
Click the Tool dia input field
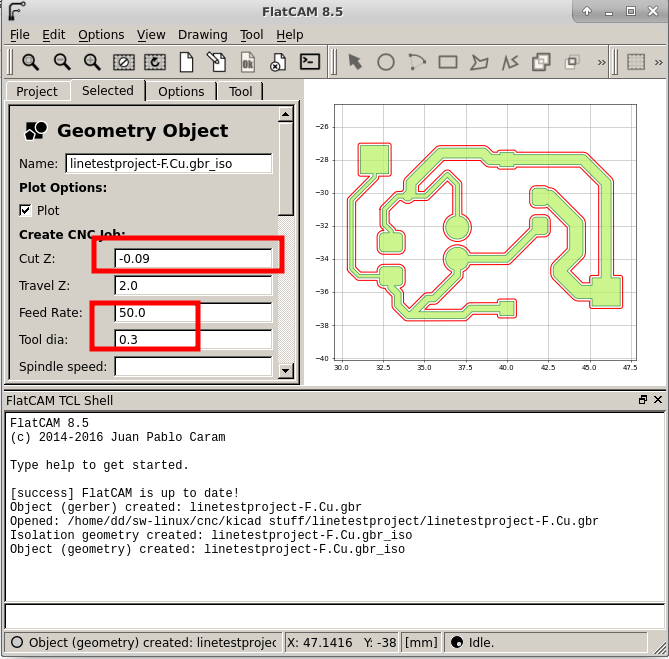point(193,339)
